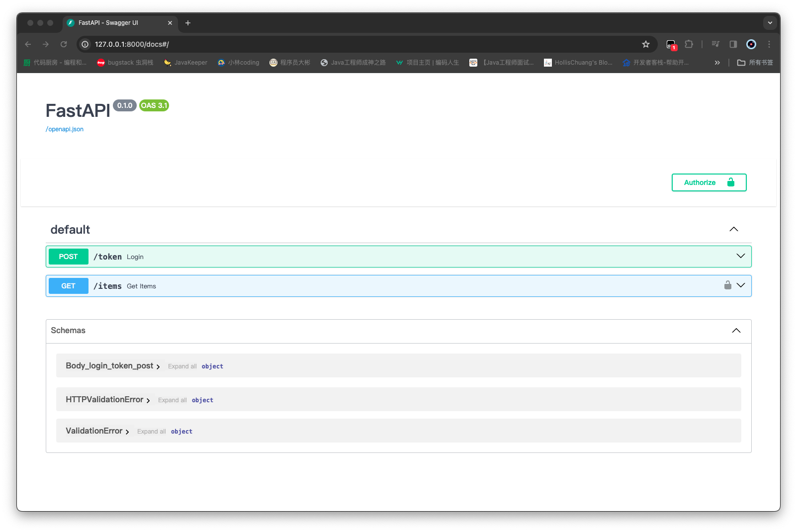Toggle the browser side panel
The height and width of the screenshot is (532, 797).
733,44
